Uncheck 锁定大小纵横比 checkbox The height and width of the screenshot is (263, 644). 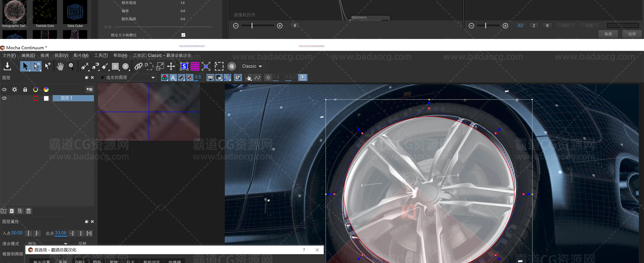[183, 35]
